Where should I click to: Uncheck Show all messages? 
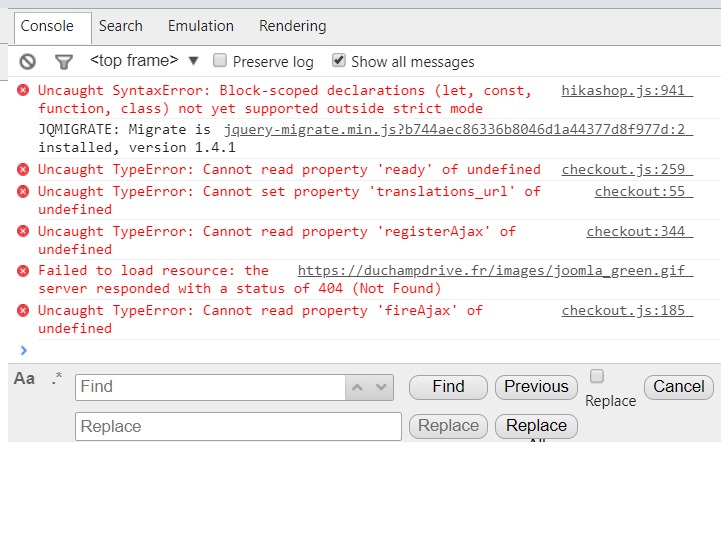(x=339, y=60)
